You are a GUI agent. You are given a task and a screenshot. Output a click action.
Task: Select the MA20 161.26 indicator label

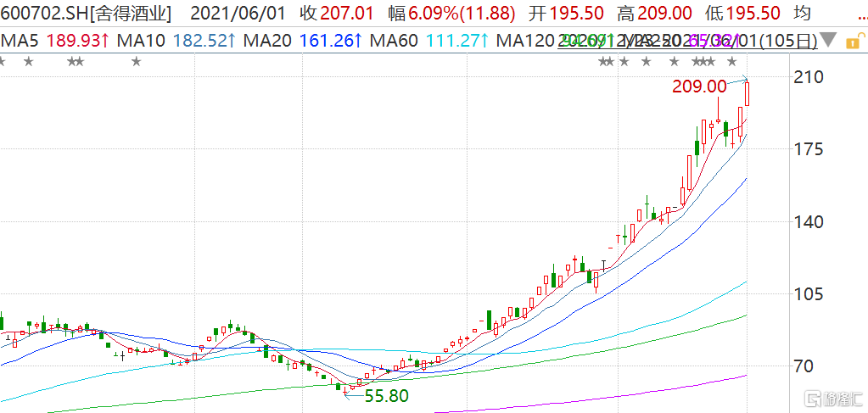pyautogui.click(x=303, y=40)
